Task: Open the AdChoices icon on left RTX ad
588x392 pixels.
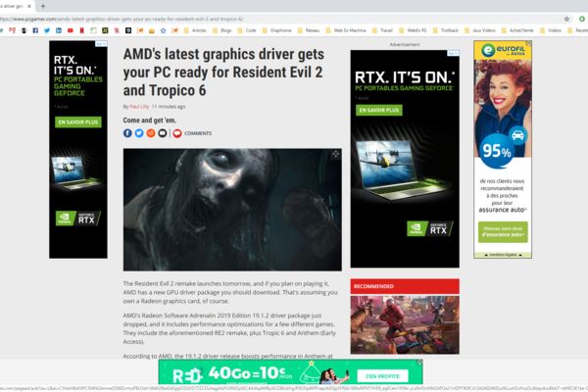Action: coord(101,44)
